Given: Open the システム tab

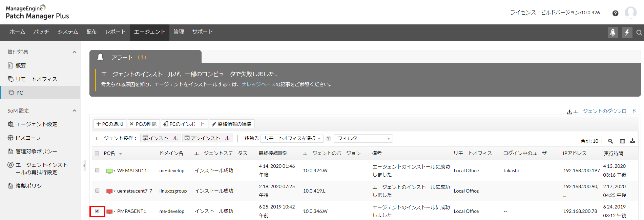Looking at the screenshot, I should 67,32.
